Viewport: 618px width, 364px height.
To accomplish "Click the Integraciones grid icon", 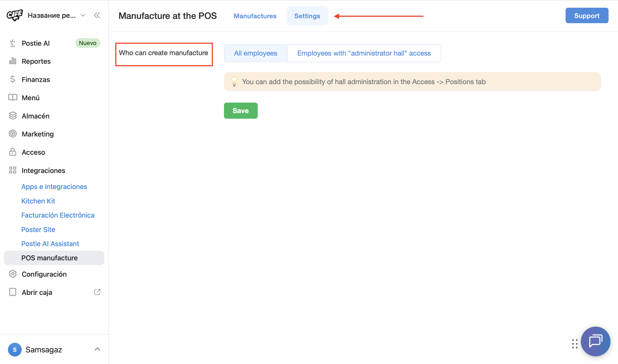I will [12, 170].
